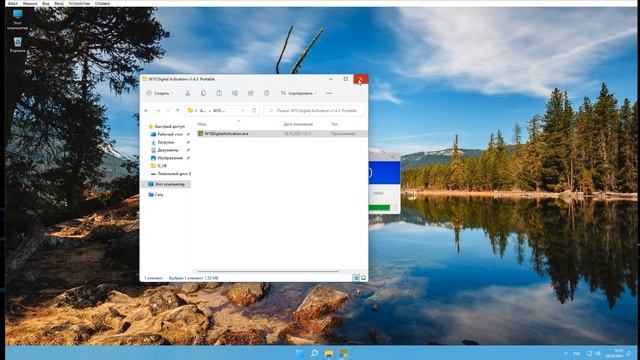Open taskbar clock and date
This screenshot has height=360, width=640.
pyautogui.click(x=615, y=353)
